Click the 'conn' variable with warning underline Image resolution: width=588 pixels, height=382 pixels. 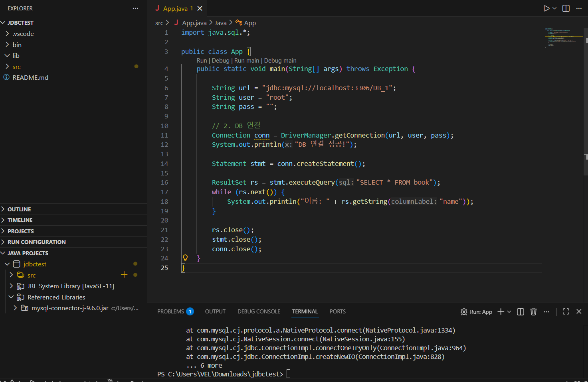click(x=262, y=135)
